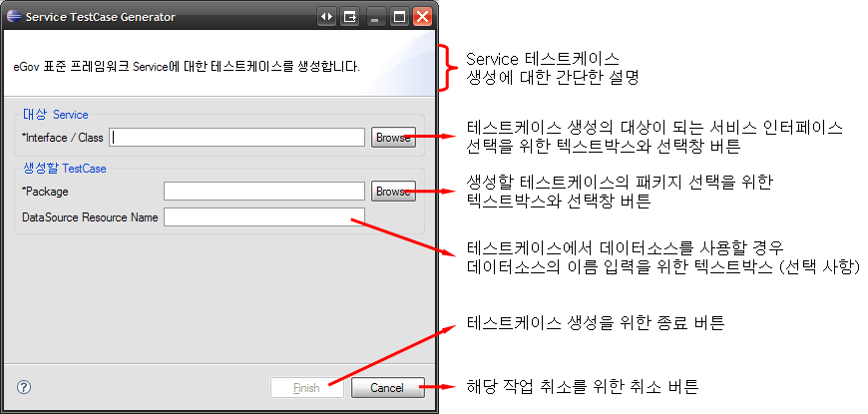This screenshot has height=414, width=868.
Task: Focus the Interface / Class text field
Action: pos(236,138)
